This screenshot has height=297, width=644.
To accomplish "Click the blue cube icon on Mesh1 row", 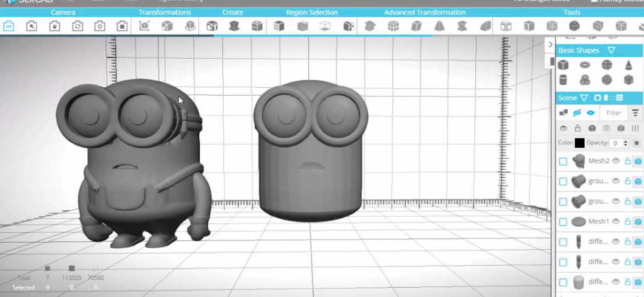I will (x=638, y=221).
